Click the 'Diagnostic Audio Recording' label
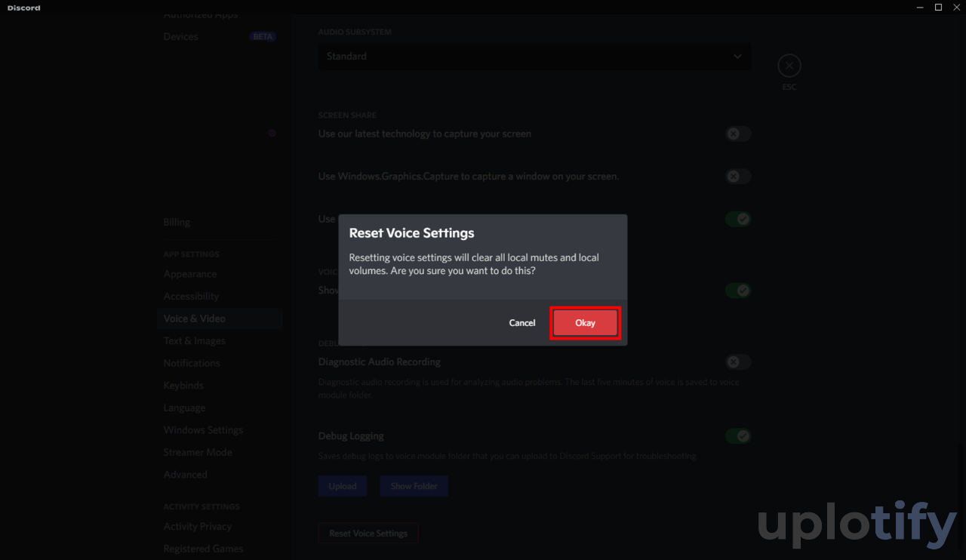This screenshot has width=966, height=560. (380, 362)
